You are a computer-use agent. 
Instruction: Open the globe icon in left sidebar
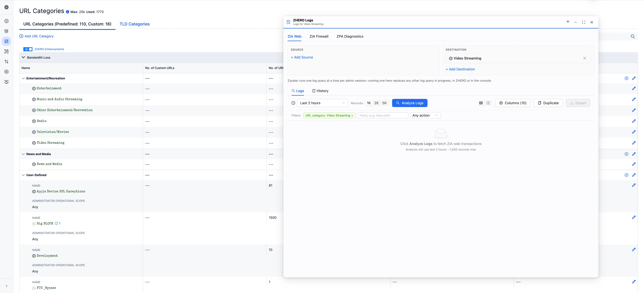[6, 7]
